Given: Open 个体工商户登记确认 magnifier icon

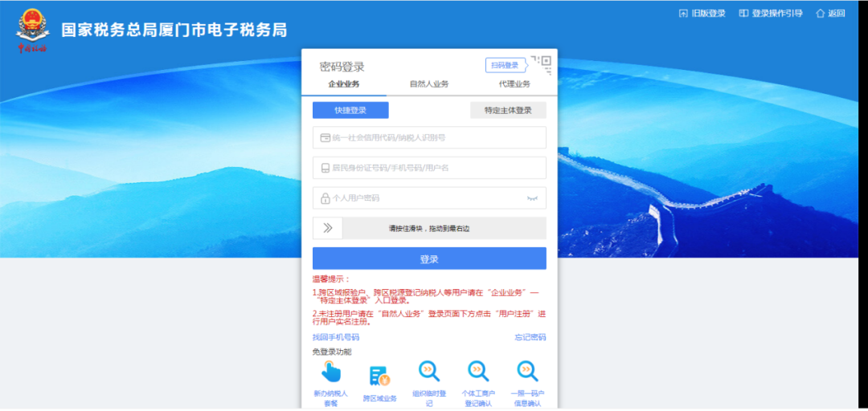Looking at the screenshot, I should click(478, 371).
